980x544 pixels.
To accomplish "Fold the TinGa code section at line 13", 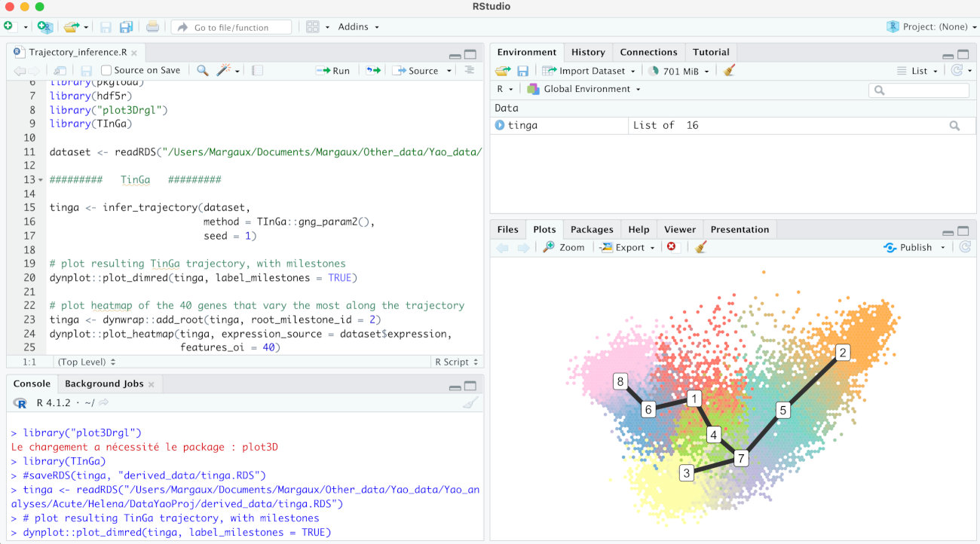I will [40, 180].
